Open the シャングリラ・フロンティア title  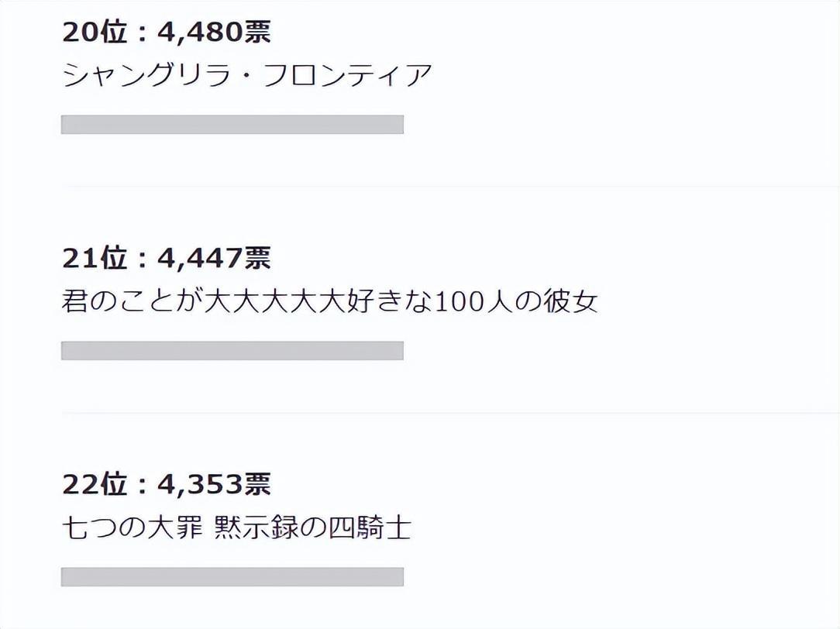pyautogui.click(x=246, y=76)
